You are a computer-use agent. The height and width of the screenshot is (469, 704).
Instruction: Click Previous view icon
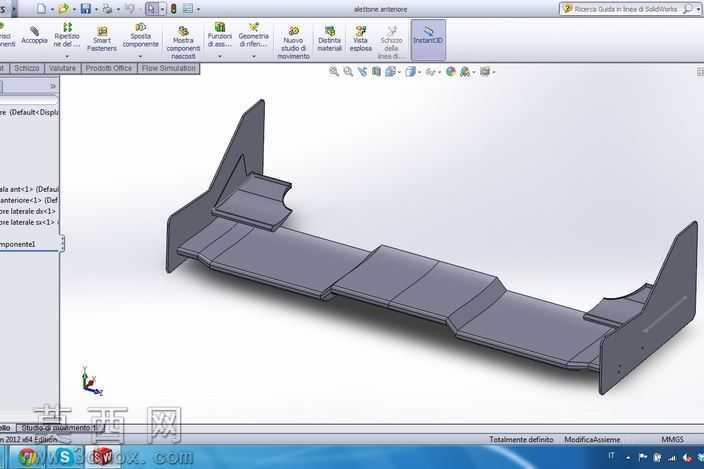362,71
